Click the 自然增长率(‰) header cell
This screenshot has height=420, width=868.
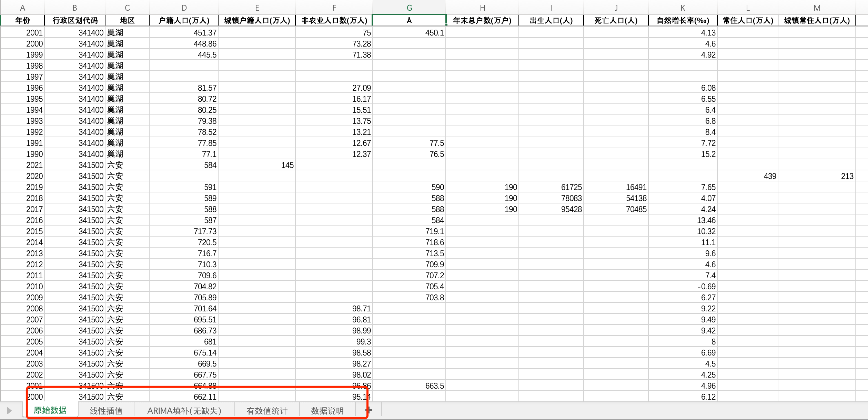(683, 20)
